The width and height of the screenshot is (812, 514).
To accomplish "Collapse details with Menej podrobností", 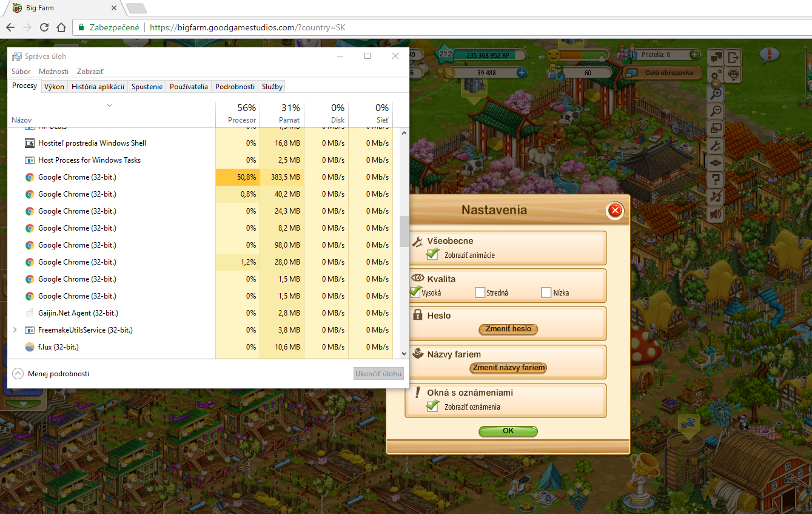I will pyautogui.click(x=50, y=374).
